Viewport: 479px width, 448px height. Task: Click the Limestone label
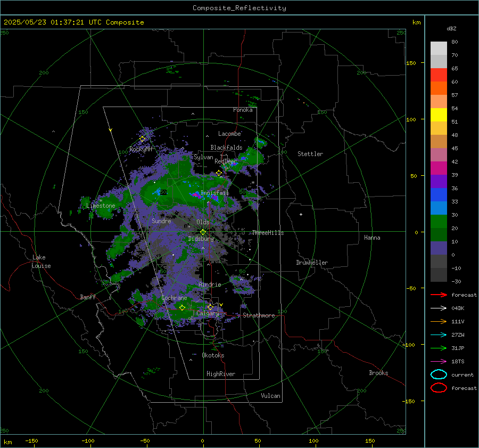pyautogui.click(x=101, y=206)
